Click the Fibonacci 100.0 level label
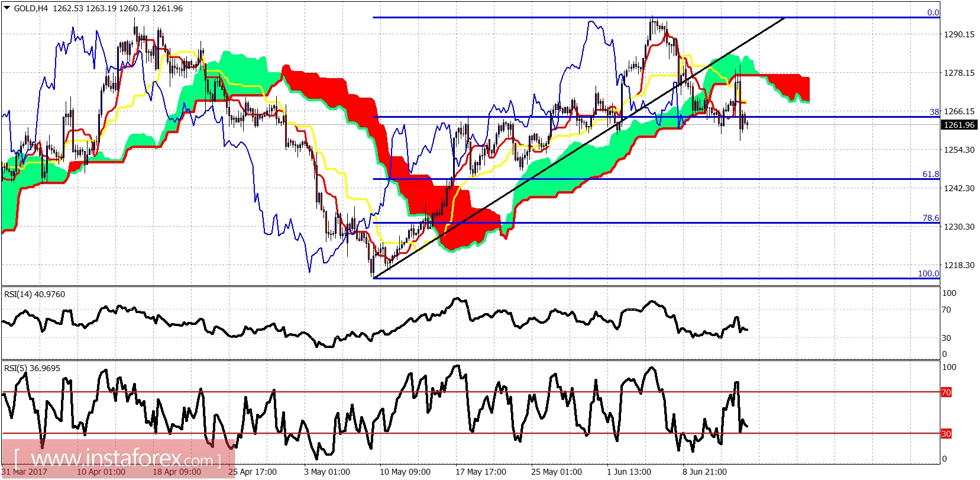This screenshot has width=980, height=480. tap(929, 273)
